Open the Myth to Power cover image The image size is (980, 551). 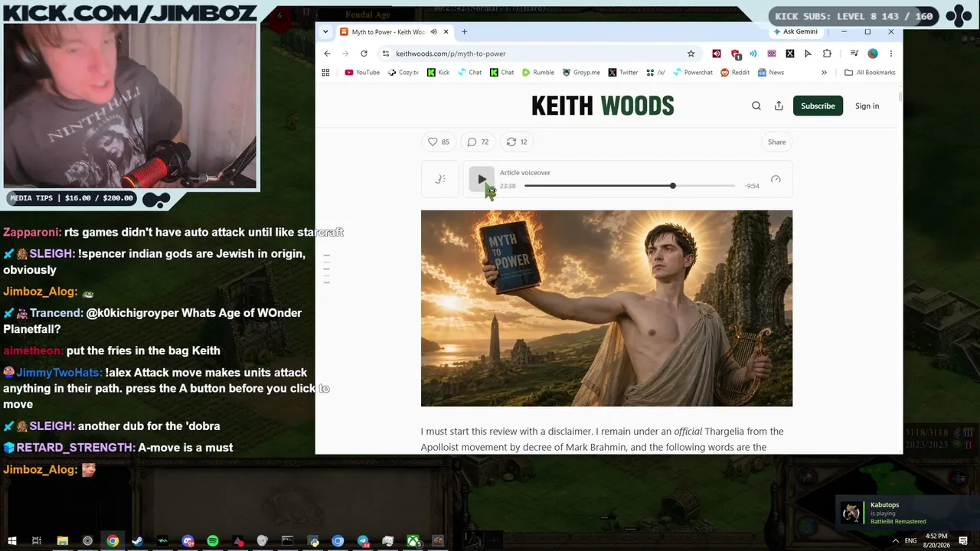(606, 308)
